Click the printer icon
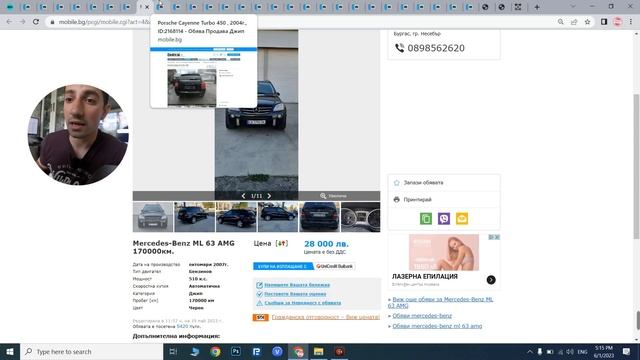The width and height of the screenshot is (640, 360). point(396,200)
